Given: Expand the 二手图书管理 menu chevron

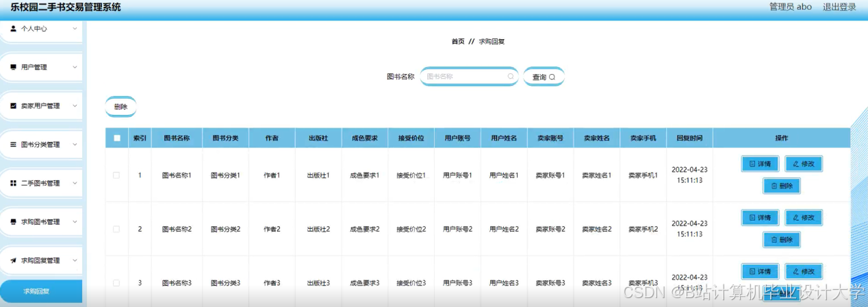Looking at the screenshot, I should click(x=75, y=183).
